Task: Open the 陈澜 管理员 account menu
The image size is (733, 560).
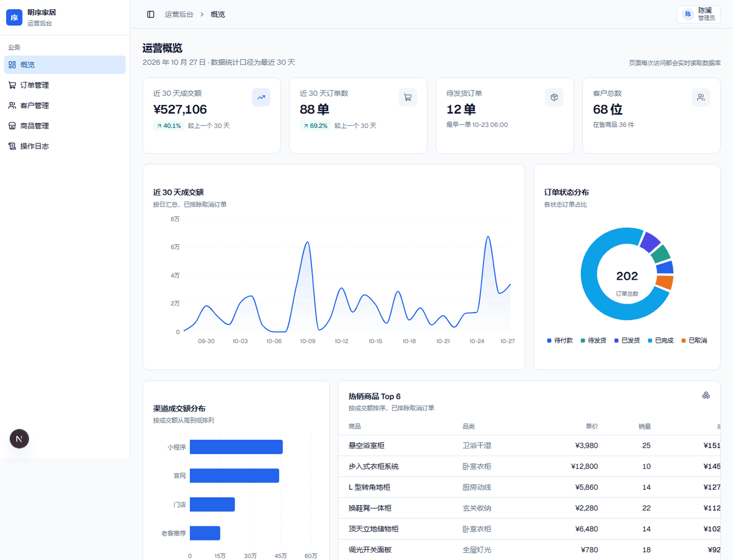Action: [698, 14]
